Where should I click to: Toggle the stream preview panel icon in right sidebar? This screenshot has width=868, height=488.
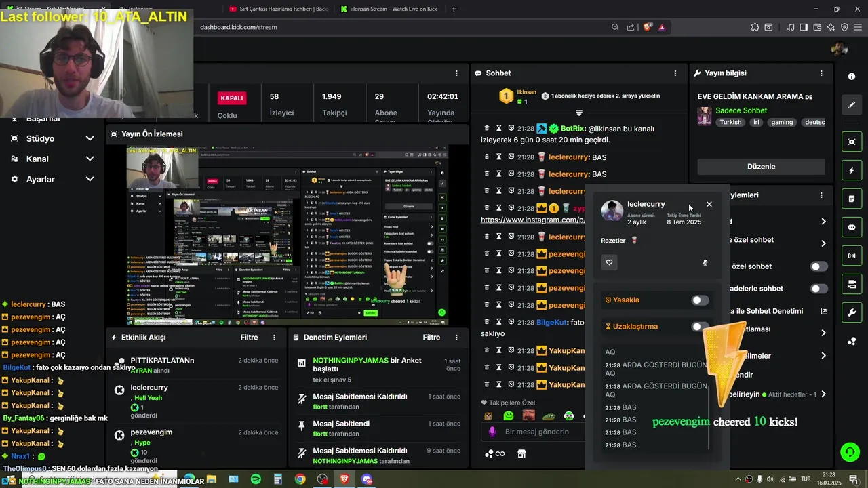852,141
